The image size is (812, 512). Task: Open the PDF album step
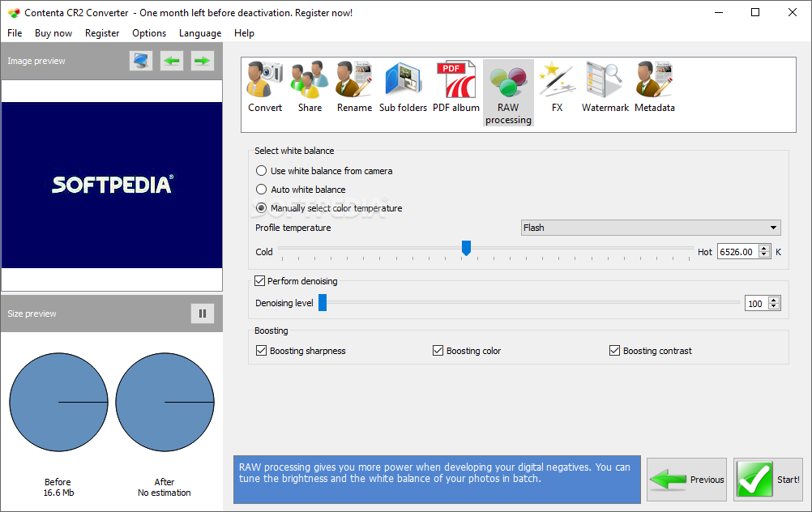(455, 87)
